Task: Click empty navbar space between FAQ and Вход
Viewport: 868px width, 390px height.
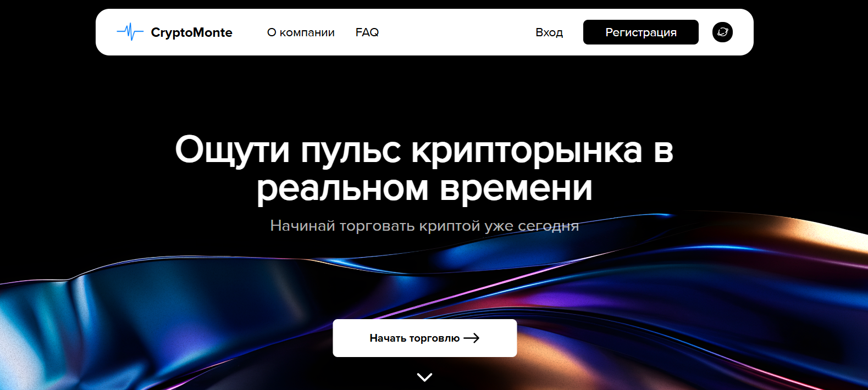Action: tap(456, 32)
